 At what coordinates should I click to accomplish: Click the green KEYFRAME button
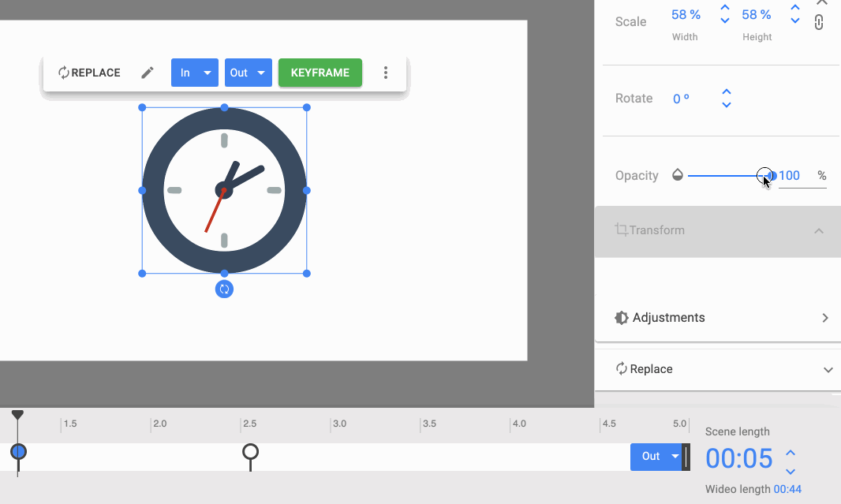coord(320,73)
